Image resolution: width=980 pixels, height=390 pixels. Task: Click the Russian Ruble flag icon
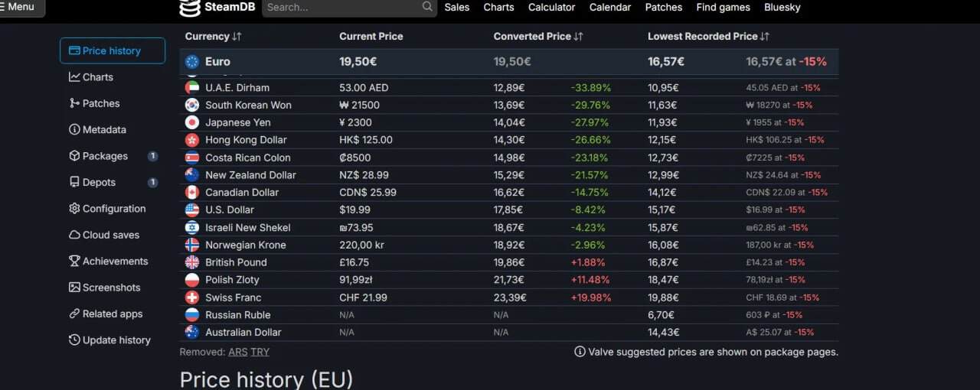coord(192,315)
